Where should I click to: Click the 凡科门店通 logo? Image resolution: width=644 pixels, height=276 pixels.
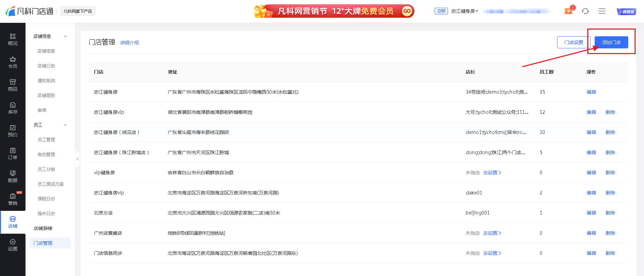click(30, 11)
